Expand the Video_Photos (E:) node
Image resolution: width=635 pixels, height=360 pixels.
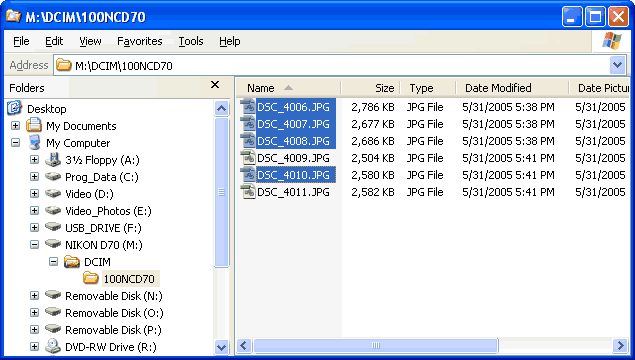click(34, 211)
